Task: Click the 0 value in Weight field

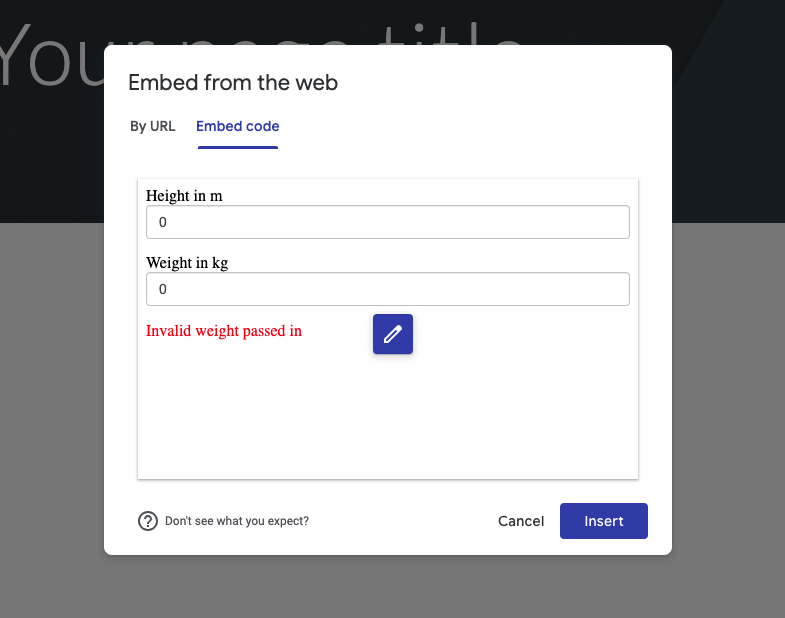Action: click(x=163, y=289)
